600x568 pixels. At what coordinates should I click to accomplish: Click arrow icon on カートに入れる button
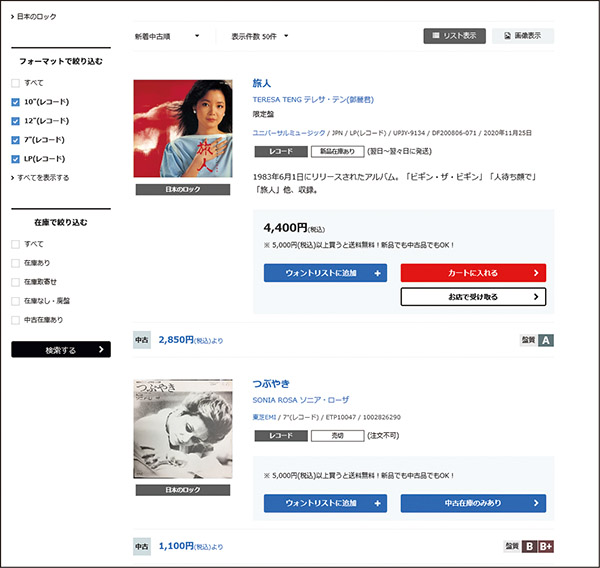coord(537,272)
